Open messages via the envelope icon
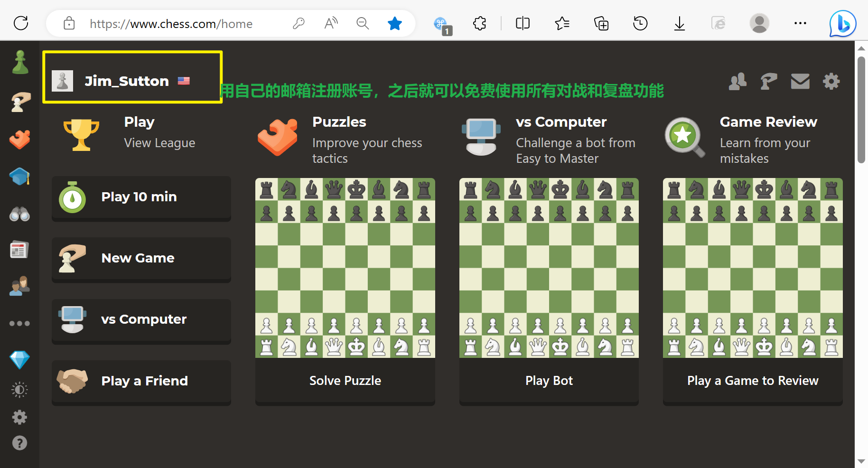Viewport: 868px width, 468px height. pyautogui.click(x=800, y=81)
